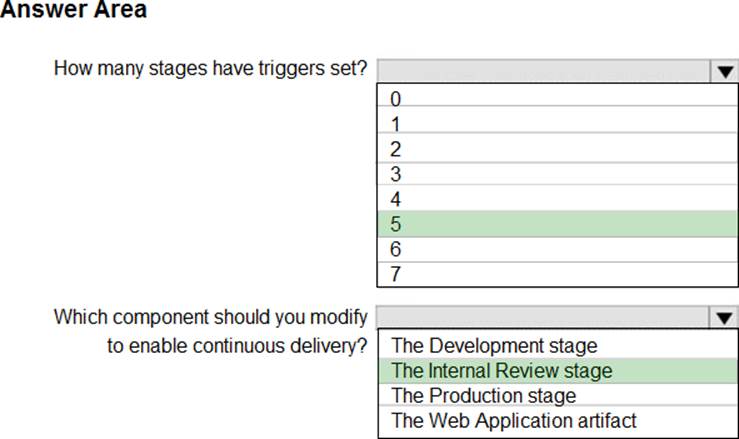Screen dimensions: 739x439
Task: Open the stages-with-triggers dropdown arrow
Action: (723, 71)
